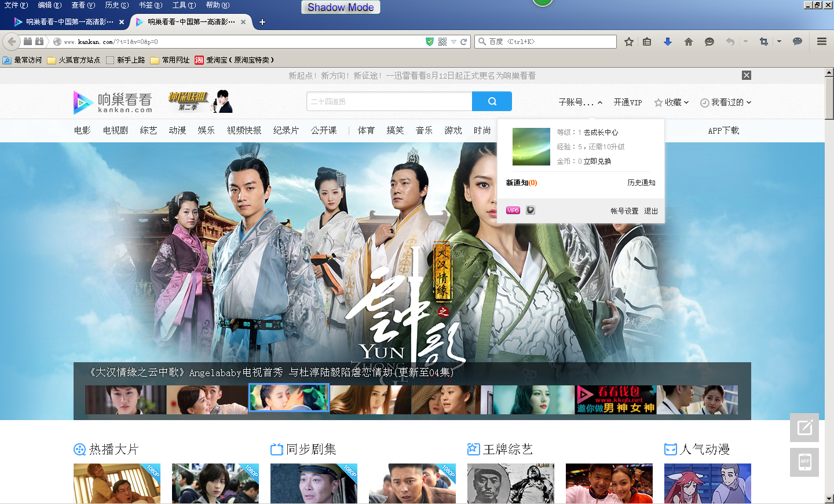This screenshot has height=504, width=834.
Task: Click the blue search magnifier button on Kankan
Action: 492,101
